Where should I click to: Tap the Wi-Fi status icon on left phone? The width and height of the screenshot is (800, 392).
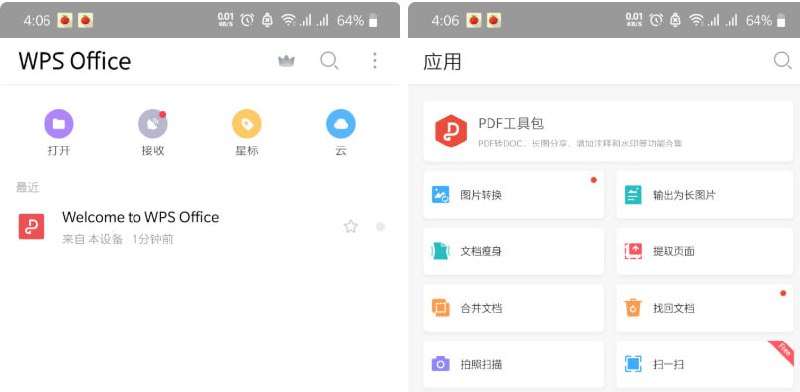coord(288,20)
